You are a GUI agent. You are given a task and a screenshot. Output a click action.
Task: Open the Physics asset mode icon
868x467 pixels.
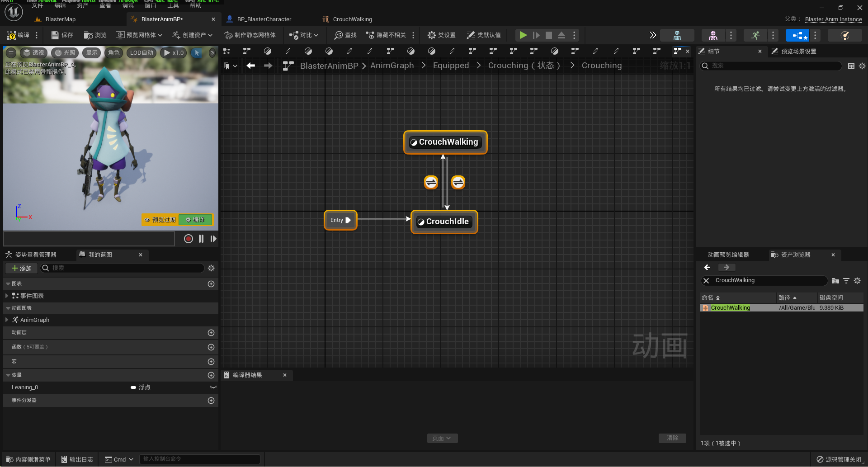[x=845, y=35]
